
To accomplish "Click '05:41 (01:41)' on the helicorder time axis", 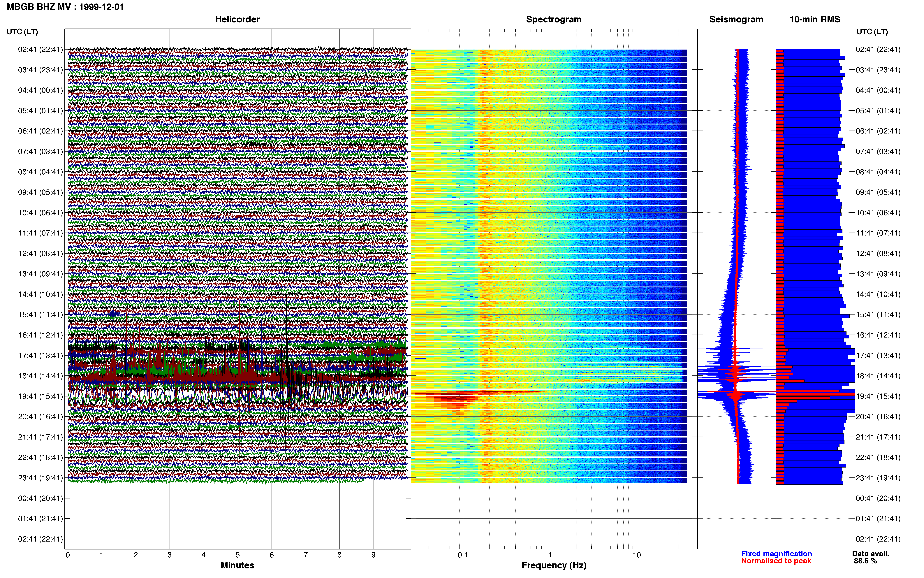I will coord(41,111).
